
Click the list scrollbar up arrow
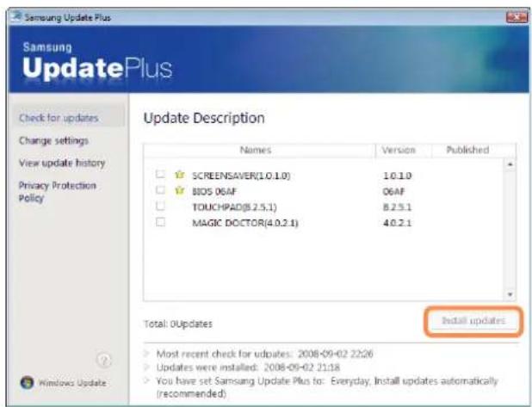pyautogui.click(x=510, y=165)
